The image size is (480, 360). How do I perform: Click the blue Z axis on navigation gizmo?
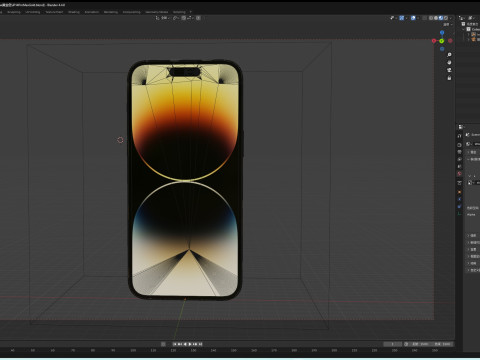click(442, 32)
